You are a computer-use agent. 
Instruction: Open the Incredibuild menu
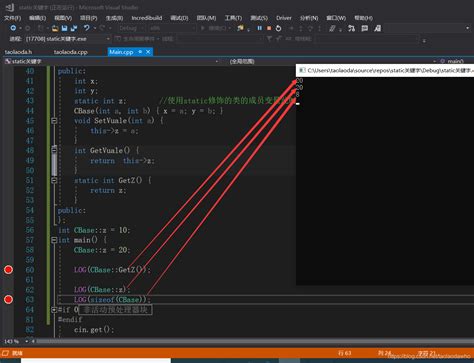[x=147, y=18]
